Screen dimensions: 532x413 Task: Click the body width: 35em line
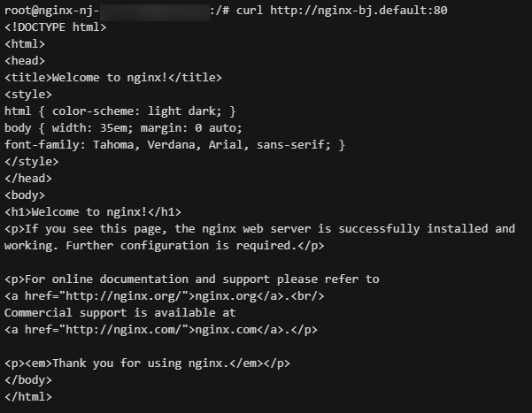coord(123,128)
